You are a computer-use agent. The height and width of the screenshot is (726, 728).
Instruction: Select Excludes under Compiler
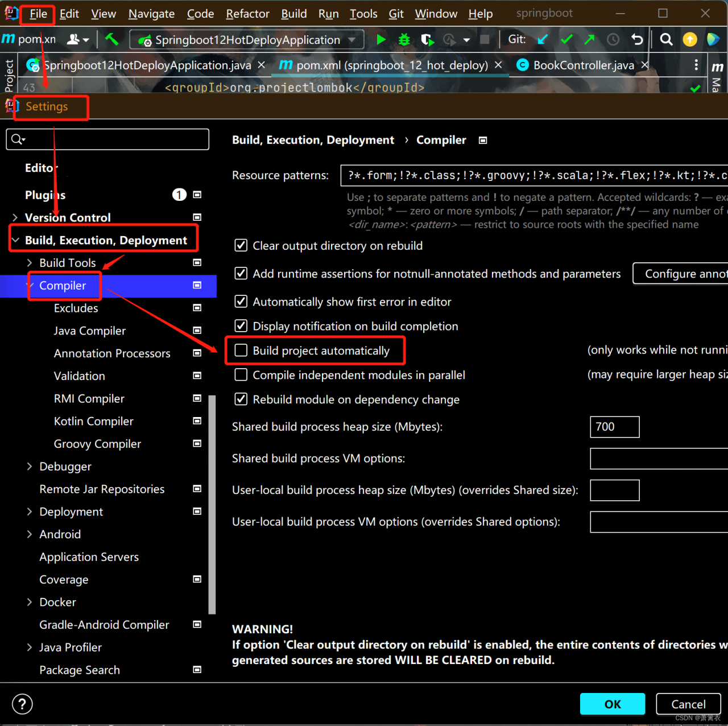pos(76,308)
